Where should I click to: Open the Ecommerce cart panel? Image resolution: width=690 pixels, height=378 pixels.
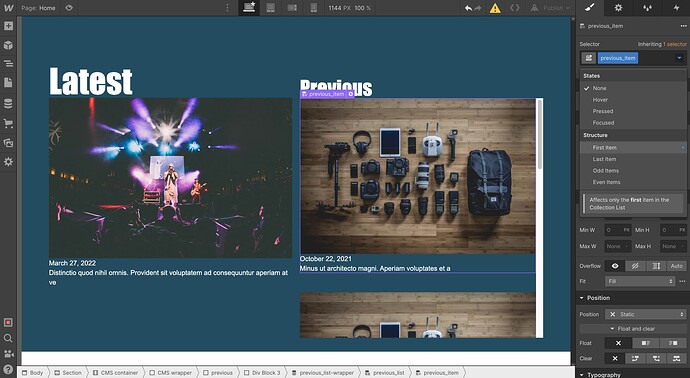pyautogui.click(x=8, y=124)
